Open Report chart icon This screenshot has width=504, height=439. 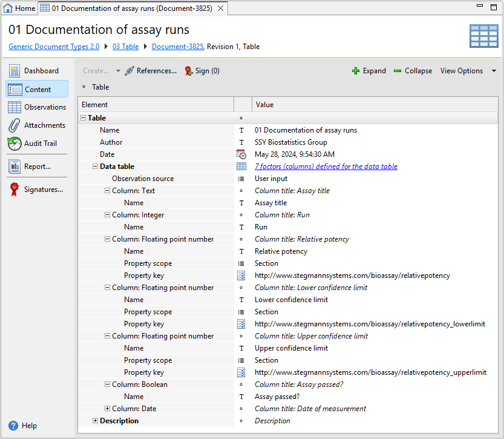point(15,167)
